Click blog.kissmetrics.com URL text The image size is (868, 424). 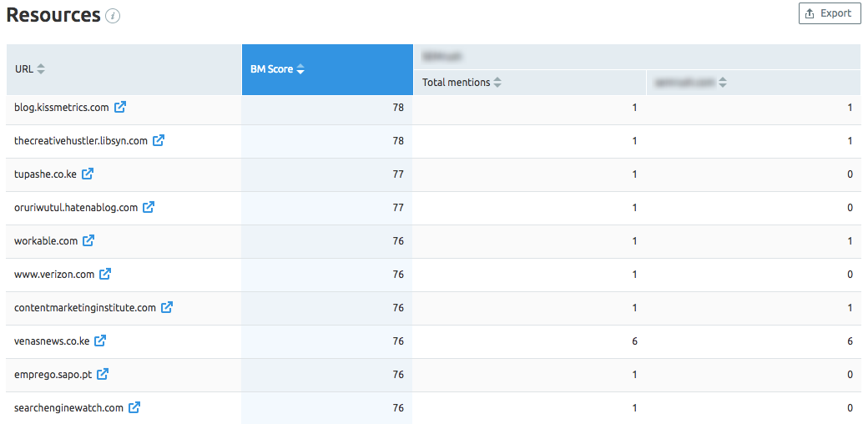tap(62, 108)
